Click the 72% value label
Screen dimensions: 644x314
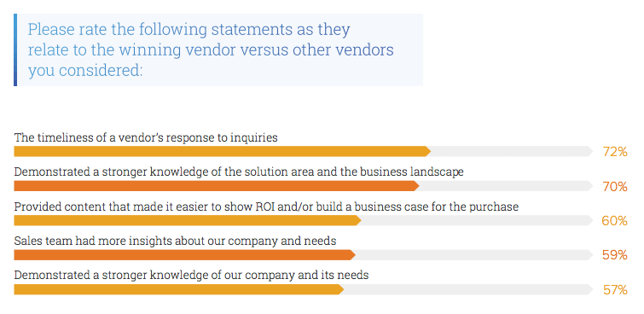coord(615,152)
